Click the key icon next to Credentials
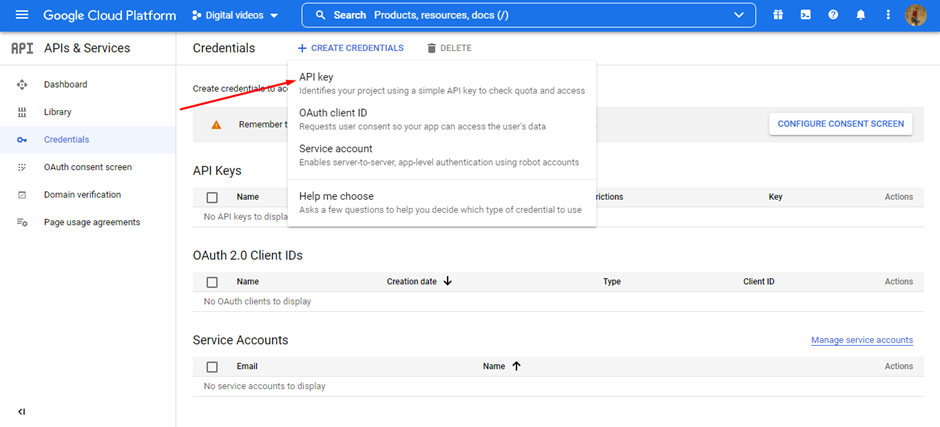Image resolution: width=940 pixels, height=427 pixels. (22, 140)
